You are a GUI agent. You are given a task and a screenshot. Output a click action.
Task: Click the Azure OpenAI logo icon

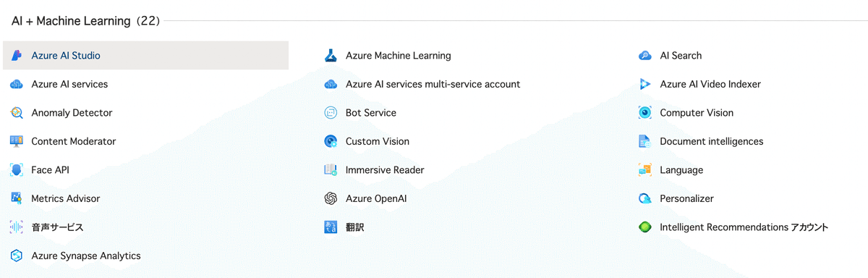click(331, 198)
